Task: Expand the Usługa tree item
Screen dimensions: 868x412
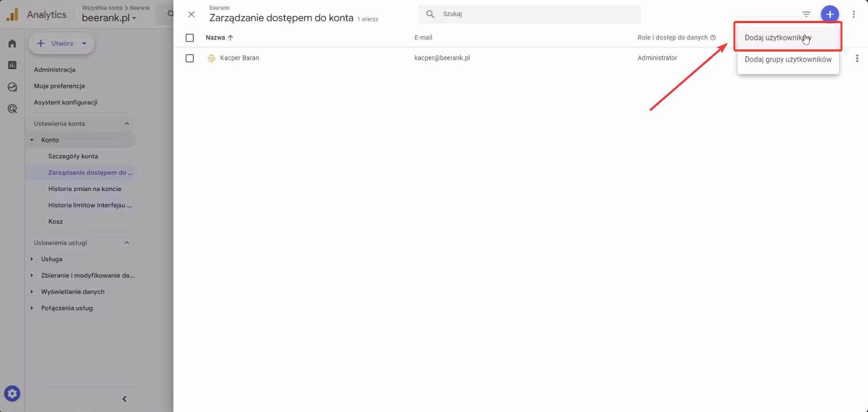Action: 32,259
